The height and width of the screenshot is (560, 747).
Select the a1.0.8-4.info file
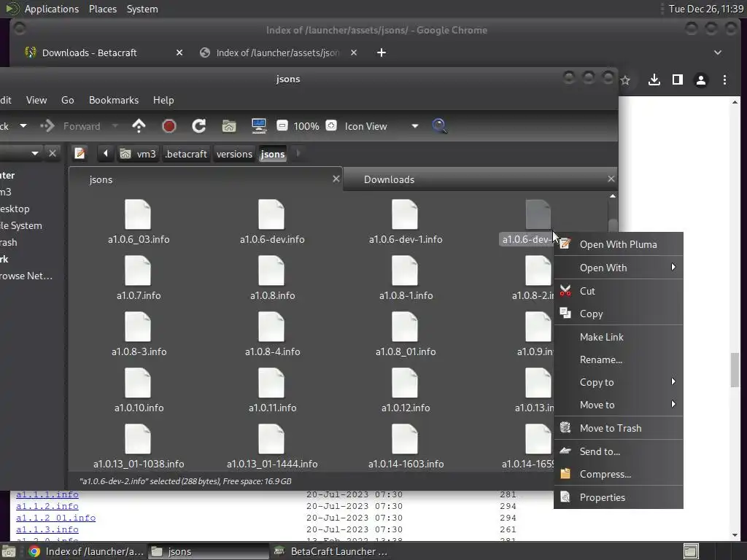pos(272,334)
